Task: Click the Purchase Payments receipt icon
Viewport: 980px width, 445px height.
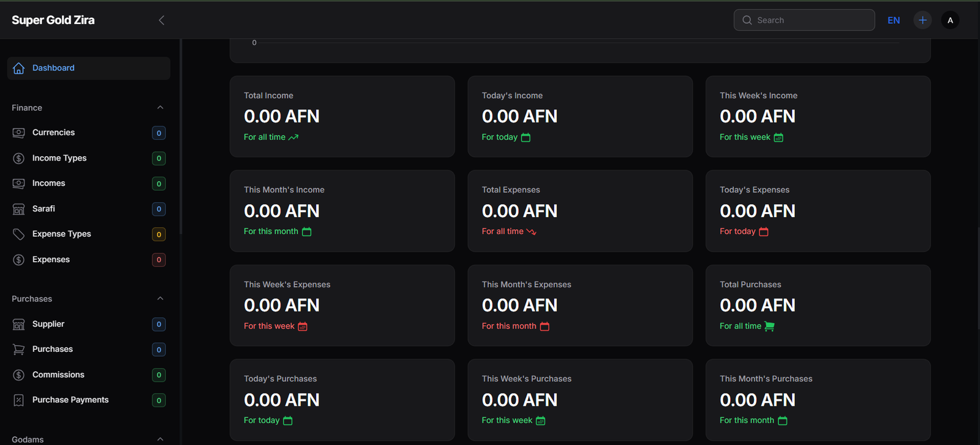Action: pos(19,400)
